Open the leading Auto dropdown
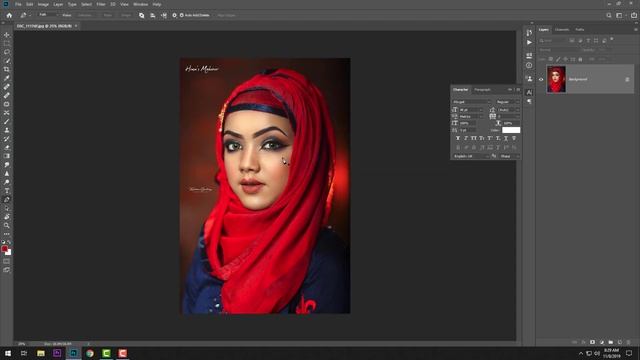Viewport: 640px width, 360px height. click(509, 110)
